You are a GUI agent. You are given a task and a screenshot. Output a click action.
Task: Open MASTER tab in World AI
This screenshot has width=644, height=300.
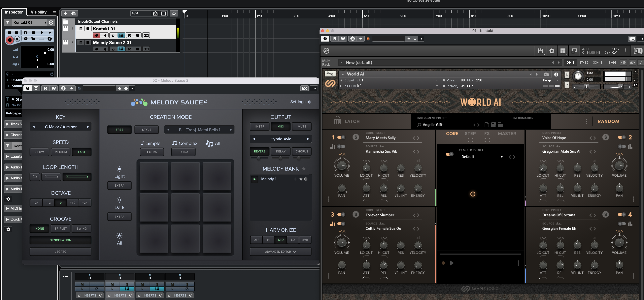[x=507, y=134]
